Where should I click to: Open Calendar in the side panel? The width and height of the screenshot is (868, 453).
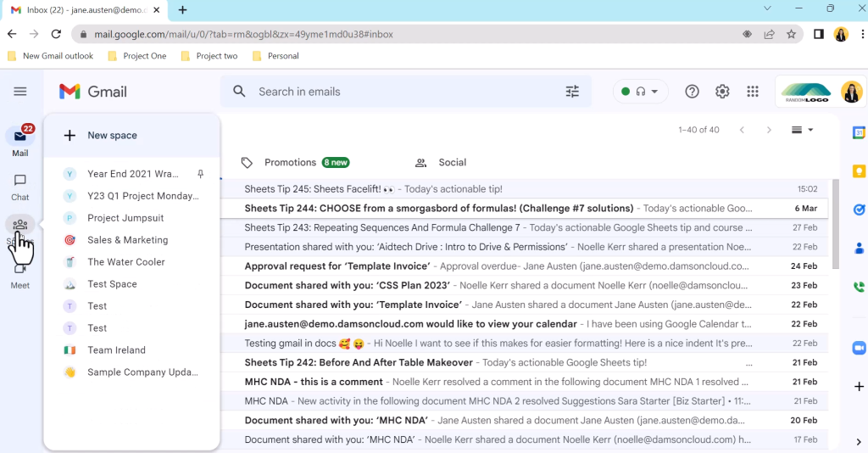859,133
